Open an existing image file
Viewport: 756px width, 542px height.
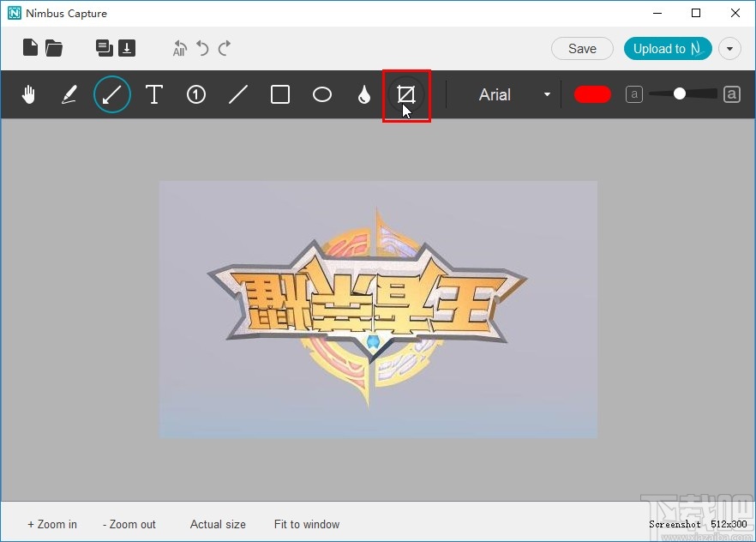(53, 48)
